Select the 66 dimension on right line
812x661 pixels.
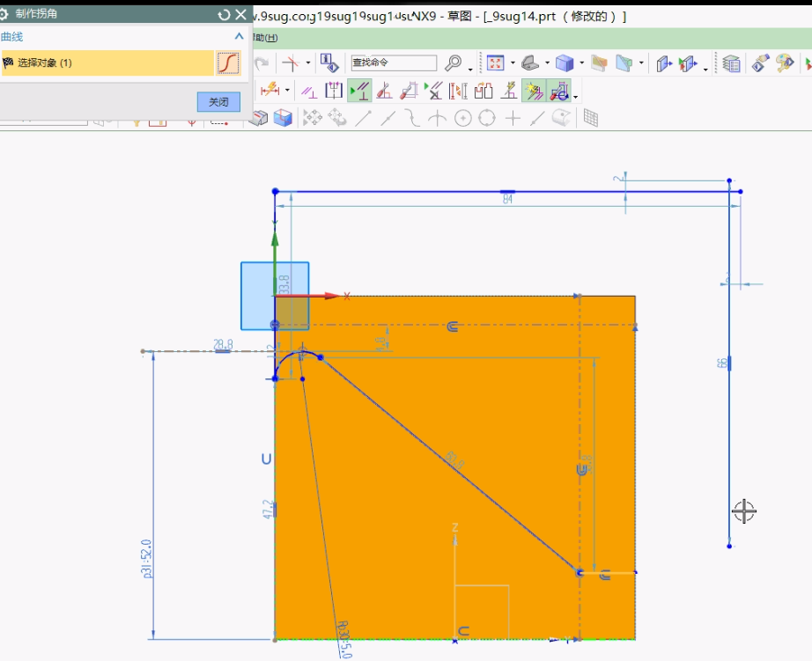[722, 364]
